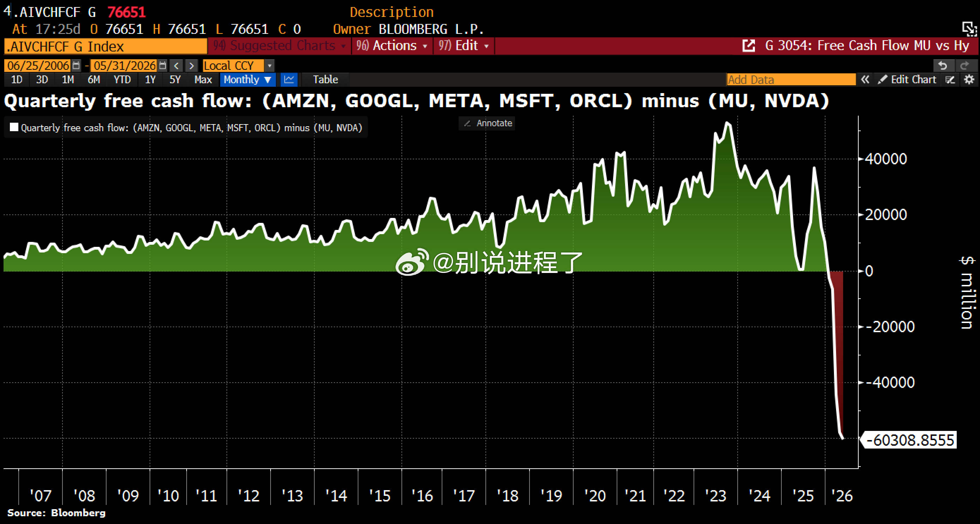Select the 5Y time range
This screenshot has height=524, width=980.
pyautogui.click(x=175, y=79)
